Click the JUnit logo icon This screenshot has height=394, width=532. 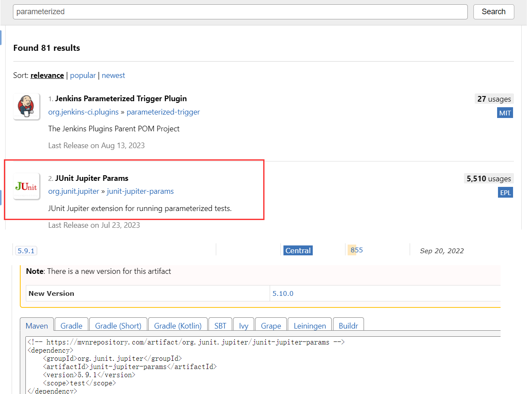coord(26,186)
